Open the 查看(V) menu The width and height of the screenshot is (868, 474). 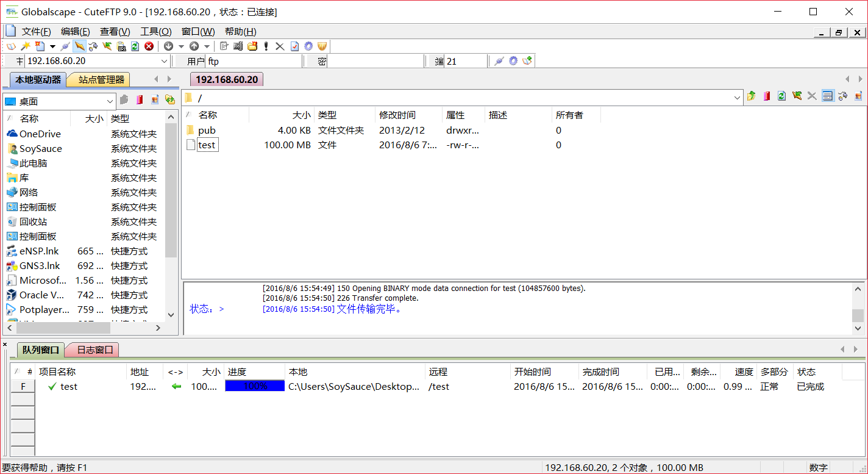pos(115,32)
